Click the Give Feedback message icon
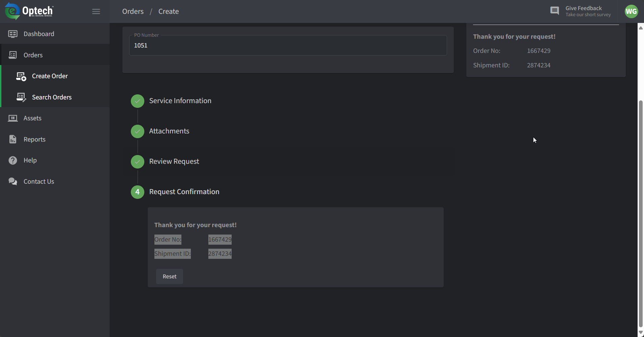 (x=555, y=11)
